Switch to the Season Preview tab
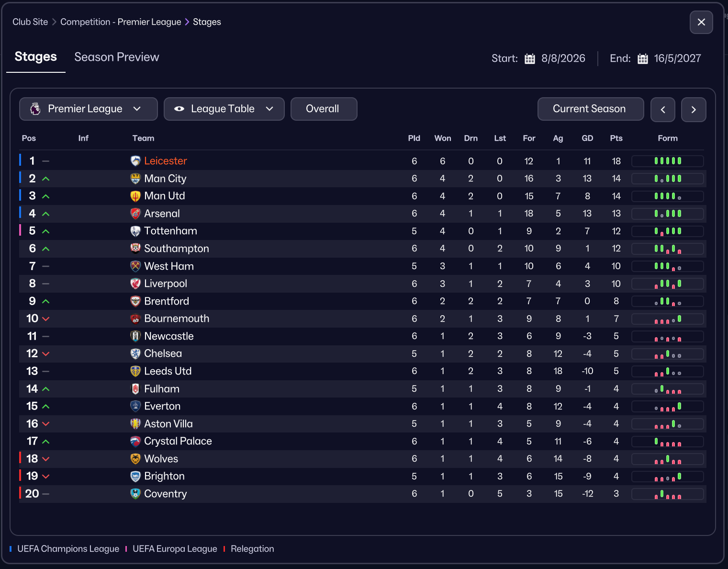Screen dimensions: 728x569 coord(117,57)
